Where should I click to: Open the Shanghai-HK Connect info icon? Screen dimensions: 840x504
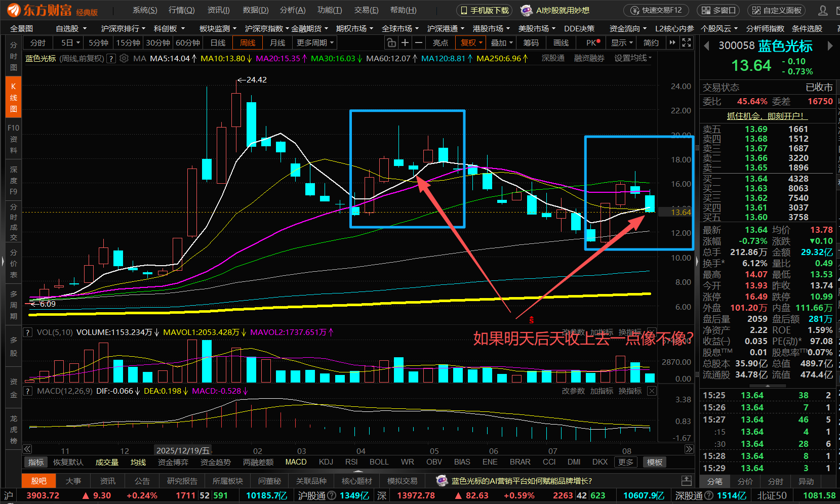point(332,496)
